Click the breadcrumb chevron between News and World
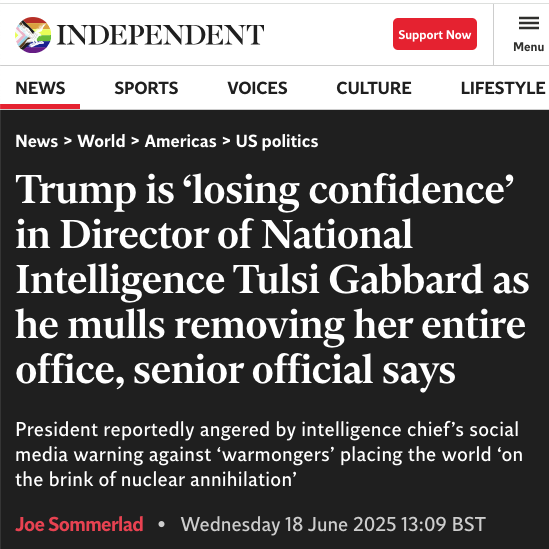The image size is (549, 549). (68, 141)
